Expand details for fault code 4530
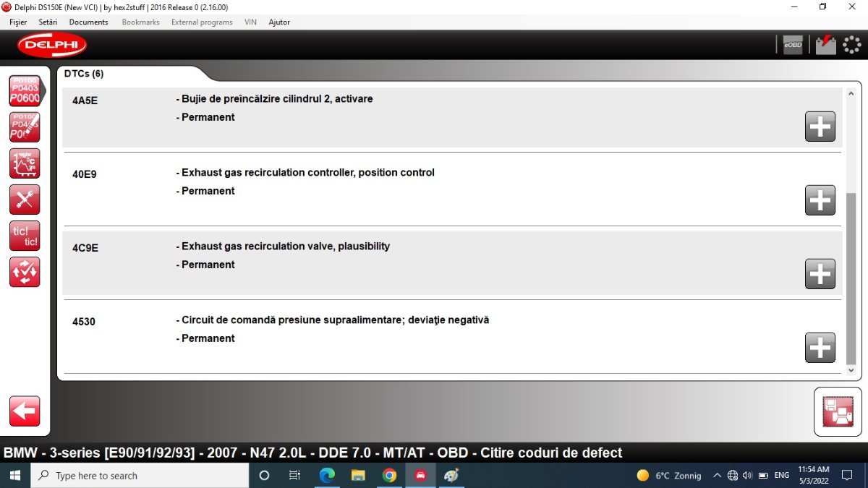The width and height of the screenshot is (868, 488). (x=820, y=348)
